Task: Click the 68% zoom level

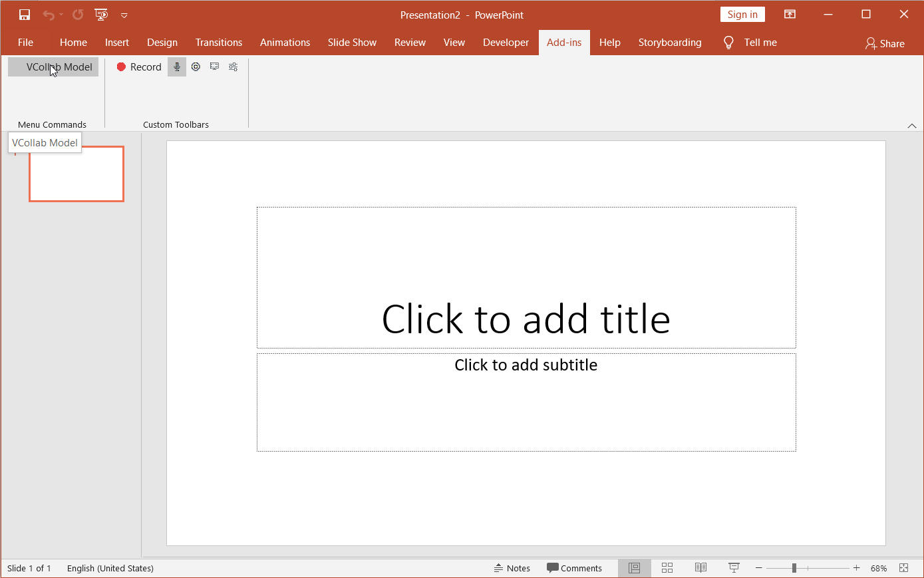Action: [x=879, y=568]
